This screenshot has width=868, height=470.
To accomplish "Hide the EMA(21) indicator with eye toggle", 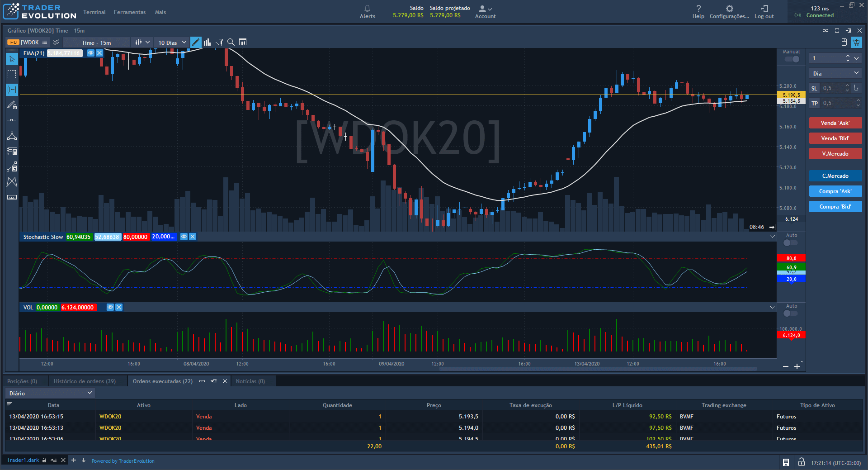I will (x=90, y=53).
